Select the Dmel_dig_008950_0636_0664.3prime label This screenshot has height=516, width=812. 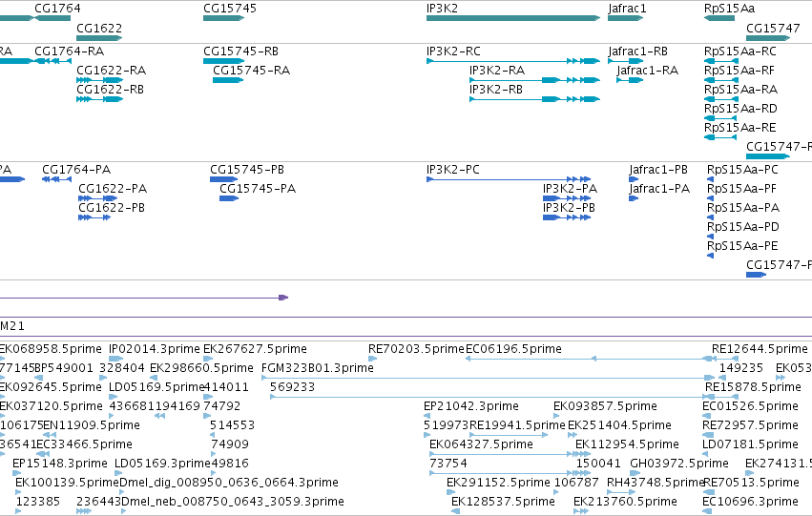point(229,483)
